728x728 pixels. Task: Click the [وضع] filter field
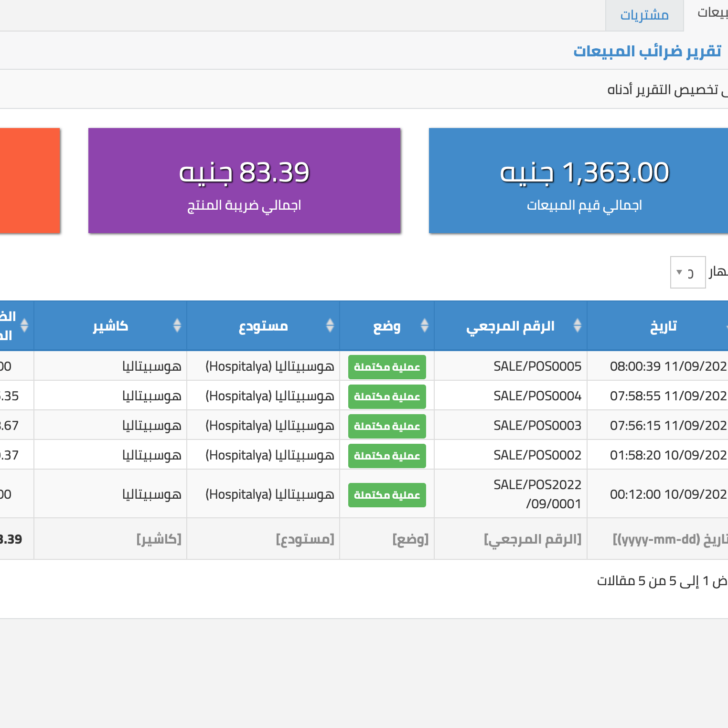pos(410,539)
